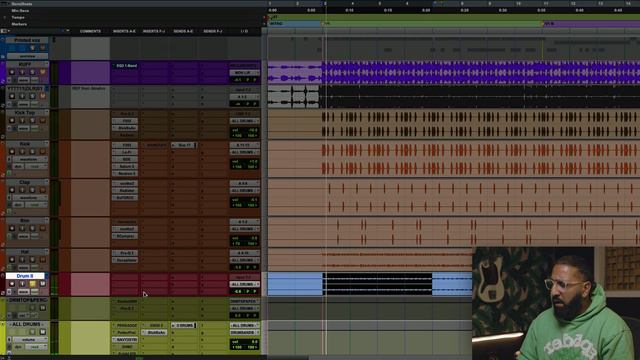
Task: Mute the Kick Top track
Action: [42, 120]
